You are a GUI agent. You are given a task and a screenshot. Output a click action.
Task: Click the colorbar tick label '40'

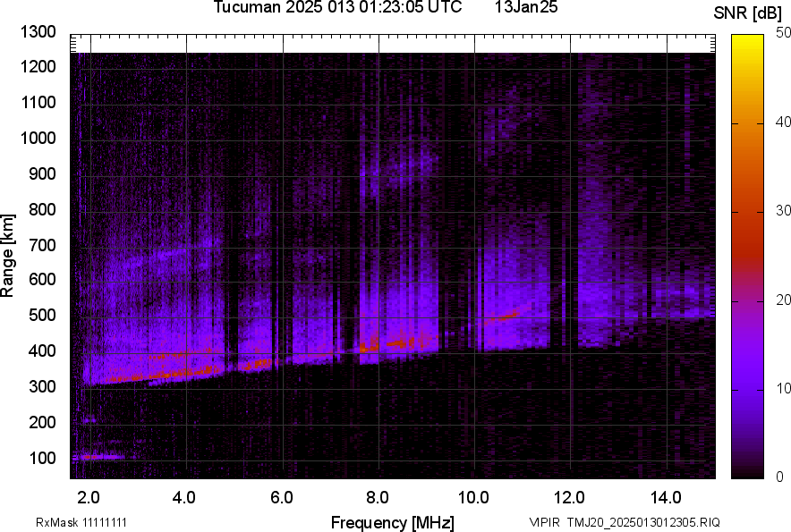click(783, 122)
